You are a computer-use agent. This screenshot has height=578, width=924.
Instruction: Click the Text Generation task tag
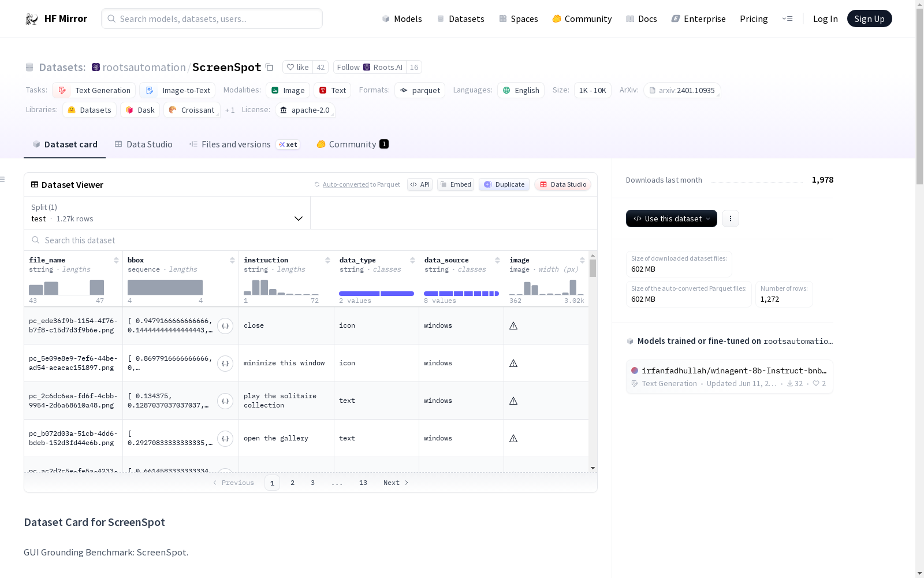(x=94, y=90)
